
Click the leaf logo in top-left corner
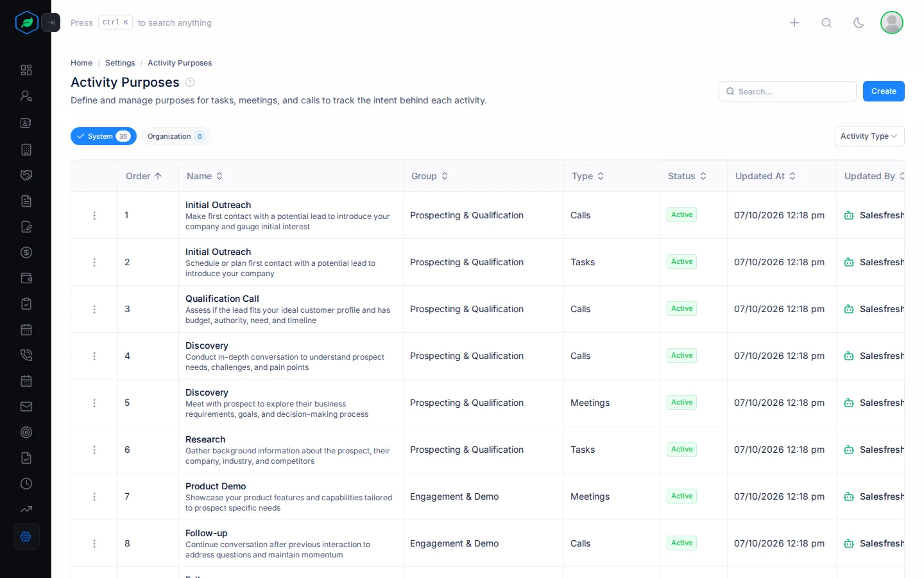[x=27, y=22]
